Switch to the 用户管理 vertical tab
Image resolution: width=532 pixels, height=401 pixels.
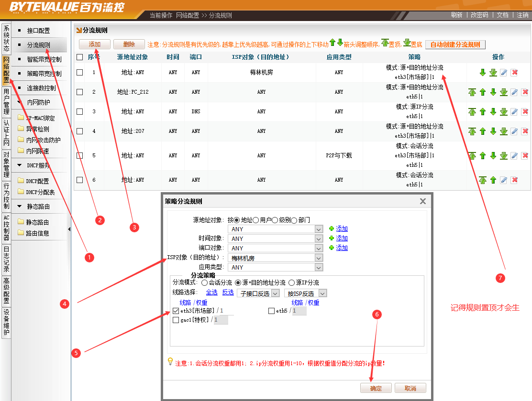tap(6, 102)
